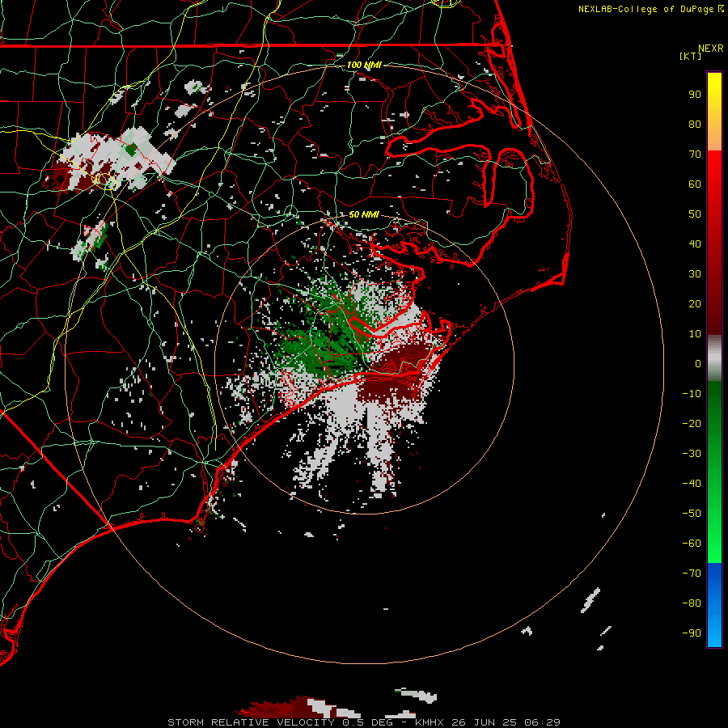The image size is (728, 728).
Task: Pick the orange segment of the color bar
Action: click(714, 134)
